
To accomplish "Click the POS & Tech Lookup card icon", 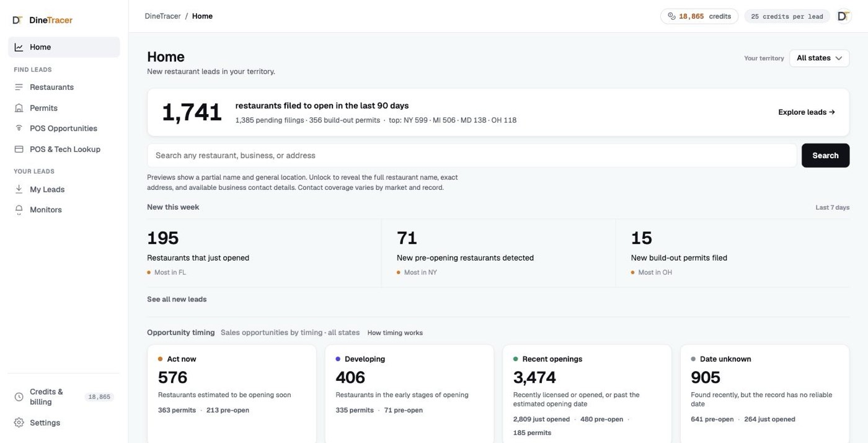I will click(x=19, y=150).
